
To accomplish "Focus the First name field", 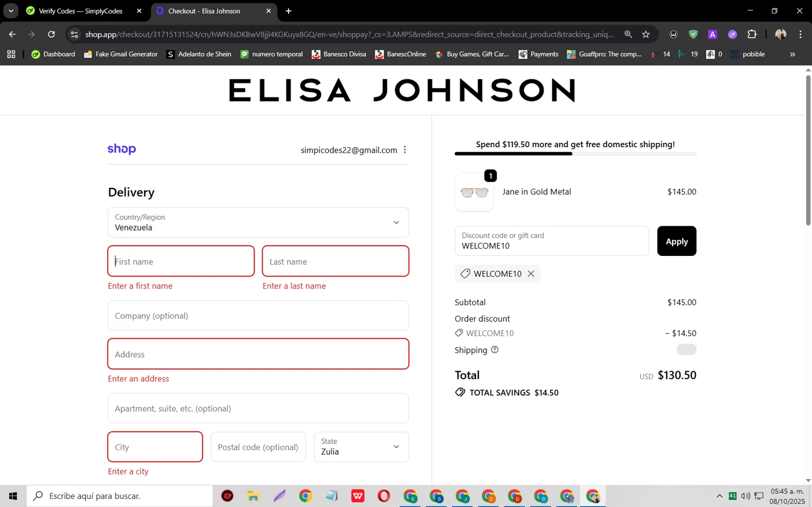I will tap(181, 261).
